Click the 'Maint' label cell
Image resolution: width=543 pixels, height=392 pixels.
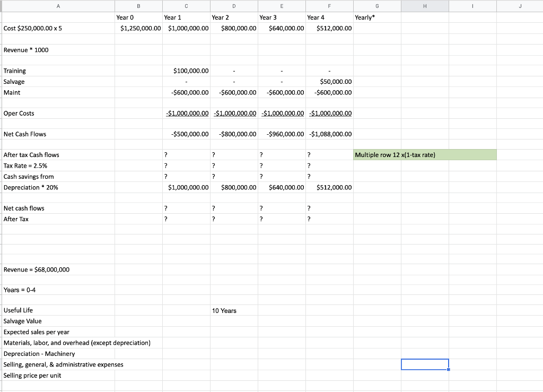pyautogui.click(x=58, y=92)
